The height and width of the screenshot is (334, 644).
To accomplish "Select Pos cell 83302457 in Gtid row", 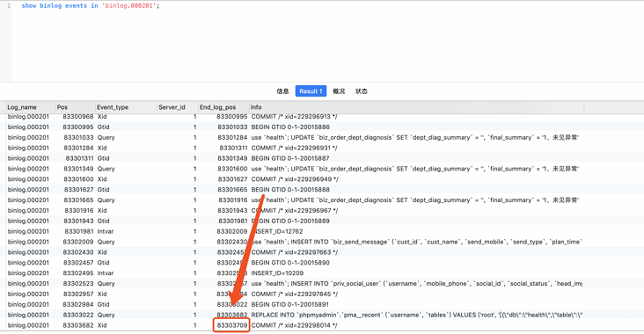I will [78, 263].
